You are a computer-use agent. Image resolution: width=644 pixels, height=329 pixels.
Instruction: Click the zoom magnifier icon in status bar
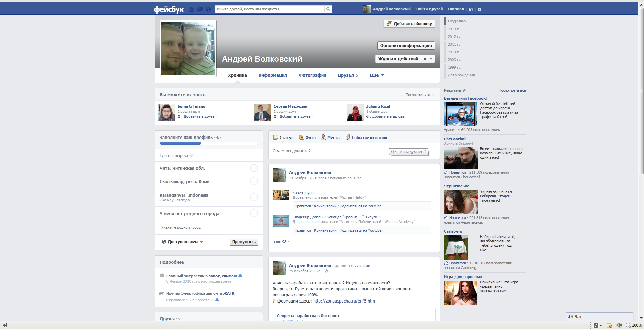click(x=628, y=325)
